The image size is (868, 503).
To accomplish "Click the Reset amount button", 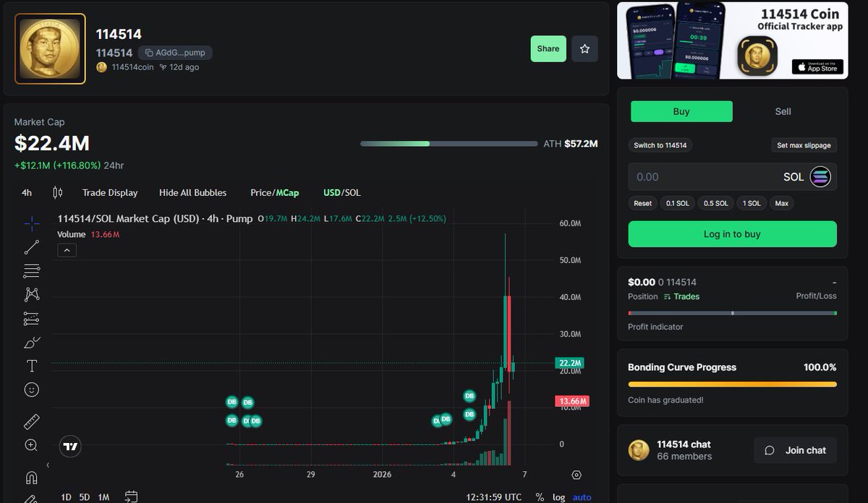I will click(x=642, y=203).
